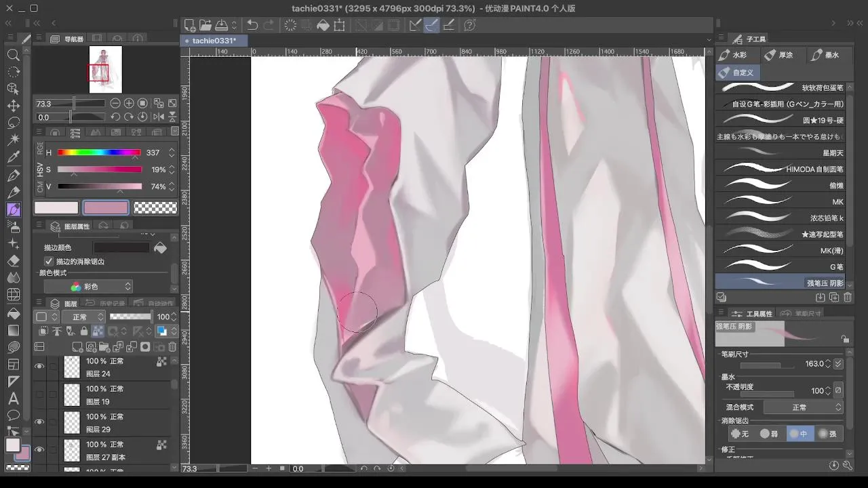
Task: Select the Eyedropper tool
Action: click(13, 157)
